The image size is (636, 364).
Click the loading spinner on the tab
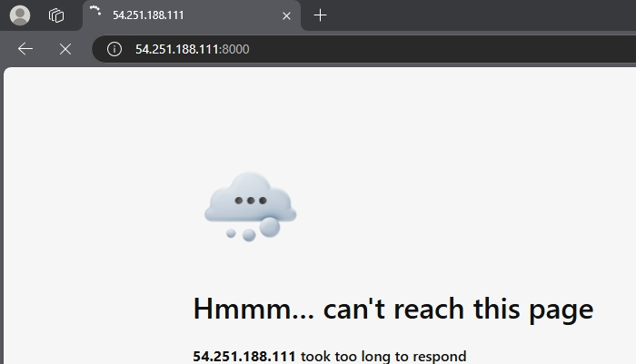pyautogui.click(x=95, y=11)
